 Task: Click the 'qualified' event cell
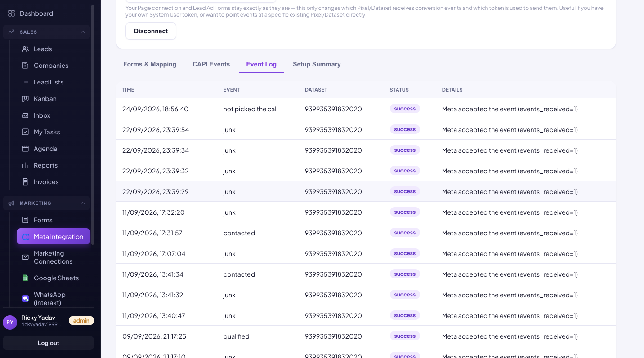click(x=237, y=336)
